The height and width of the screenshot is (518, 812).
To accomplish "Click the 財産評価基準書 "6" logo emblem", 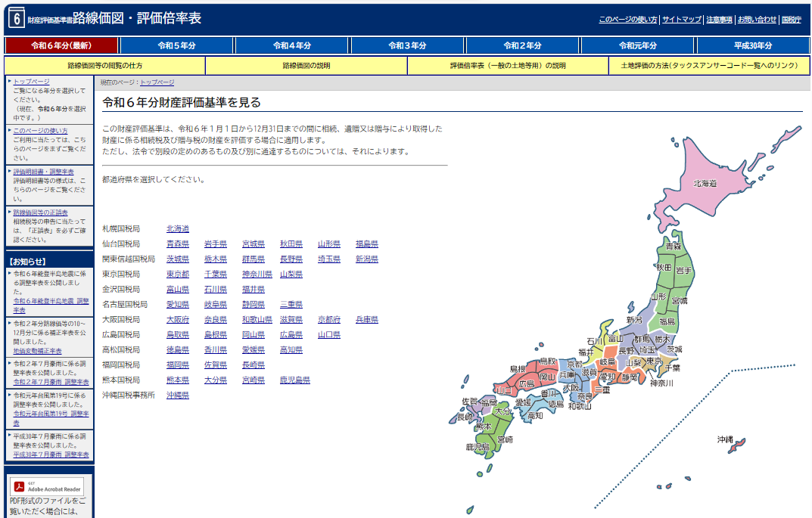I will [x=17, y=16].
